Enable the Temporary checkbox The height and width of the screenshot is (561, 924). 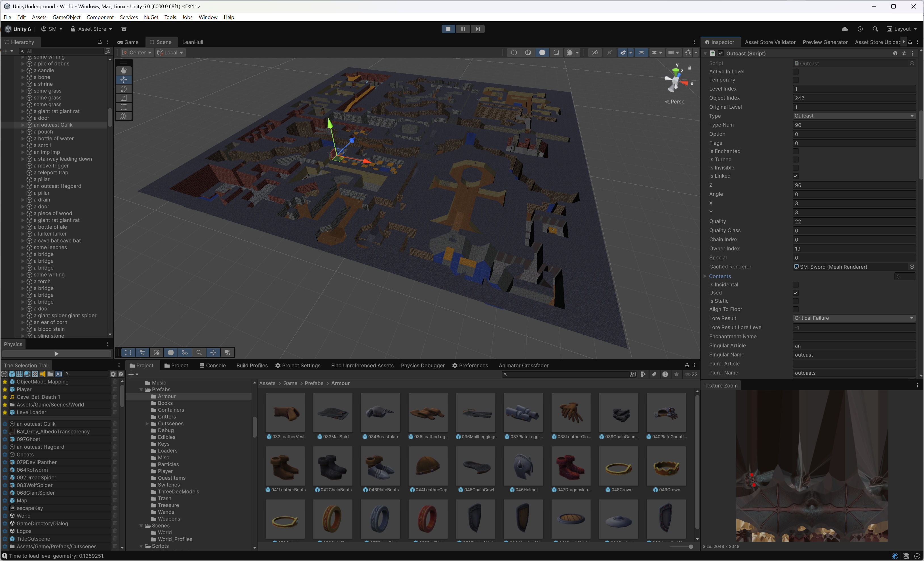pyautogui.click(x=795, y=80)
